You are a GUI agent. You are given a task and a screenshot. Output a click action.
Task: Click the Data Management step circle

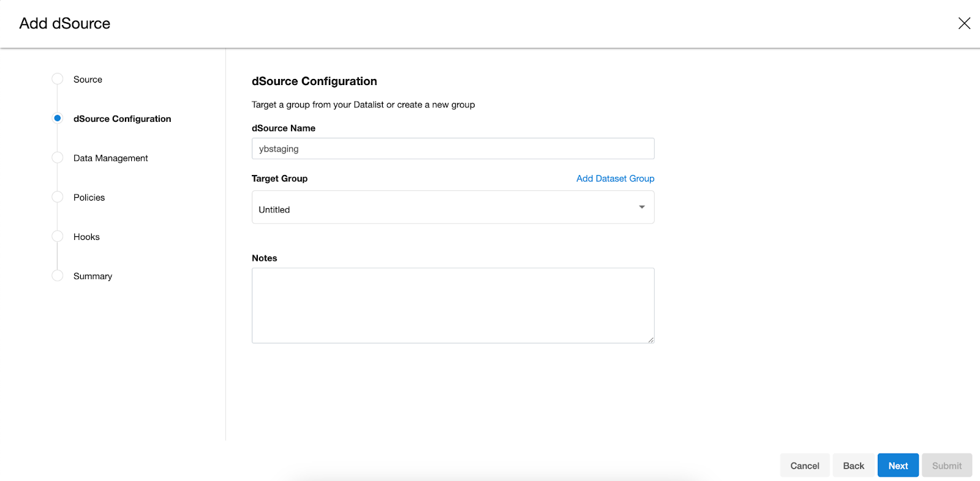(58, 158)
